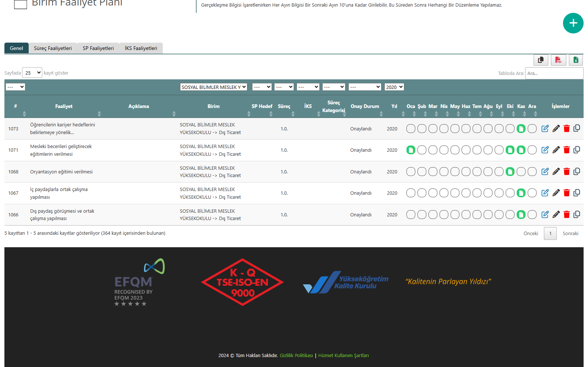The height and width of the screenshot is (367, 588).
Task: Open the Gizlilik Politikası link
Action: pos(296,355)
